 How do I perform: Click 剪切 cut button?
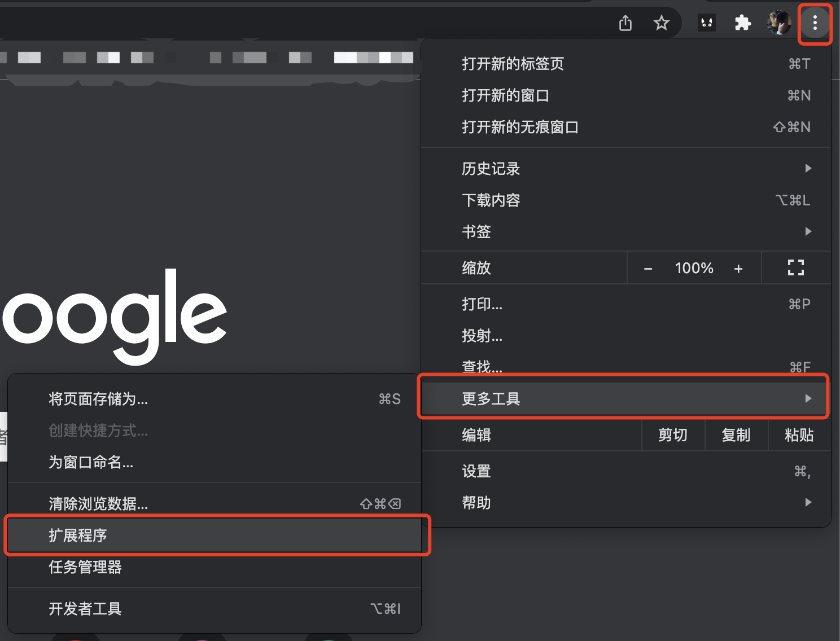coord(673,435)
